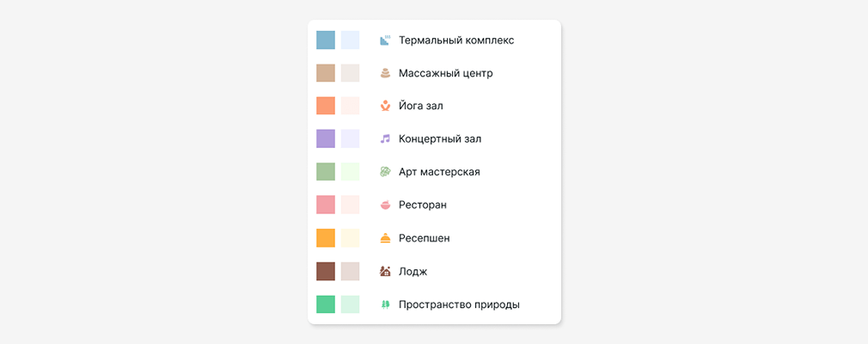Viewport: 868px width, 344px height.
Task: Click the lodge cabin icon
Action: coord(385,271)
